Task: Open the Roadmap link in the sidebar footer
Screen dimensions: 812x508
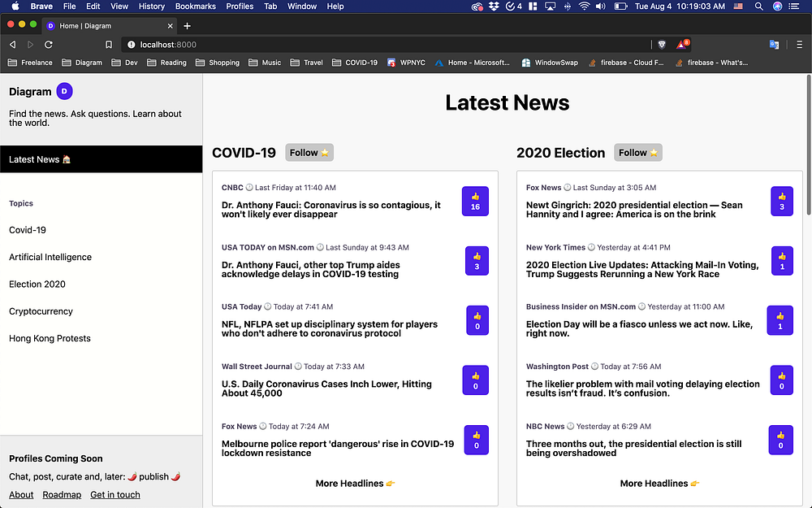Action: pos(62,494)
